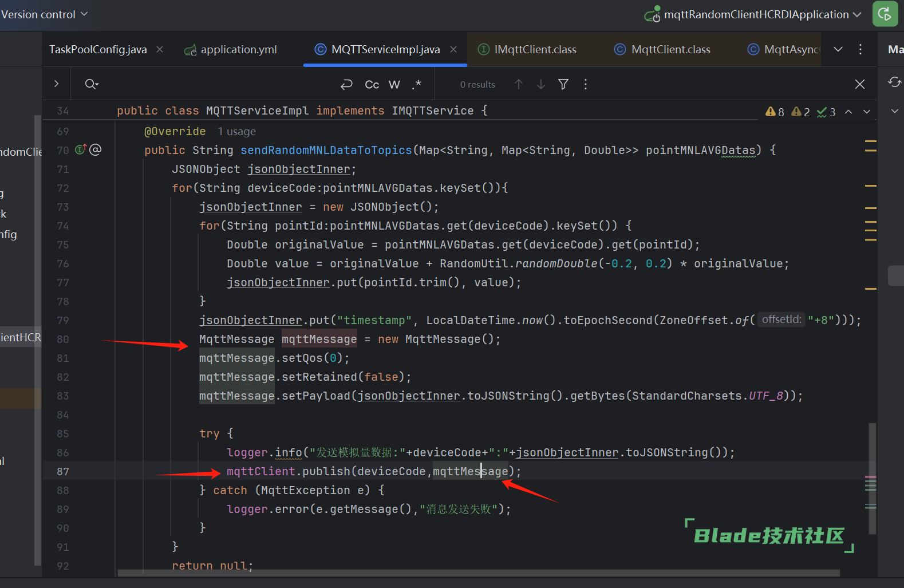The width and height of the screenshot is (904, 588).
Task: Click the 8 warnings inspection indicator
Action: click(775, 112)
